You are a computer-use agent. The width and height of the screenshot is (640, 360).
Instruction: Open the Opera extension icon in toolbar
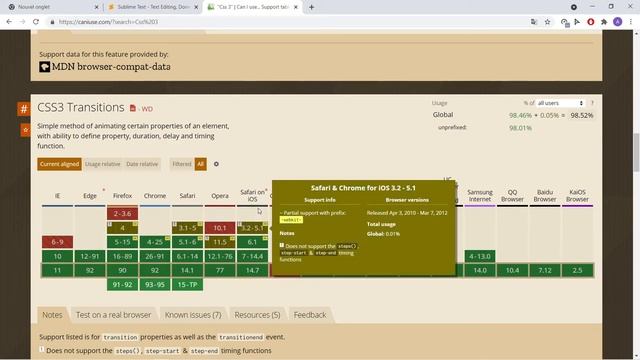[591, 22]
